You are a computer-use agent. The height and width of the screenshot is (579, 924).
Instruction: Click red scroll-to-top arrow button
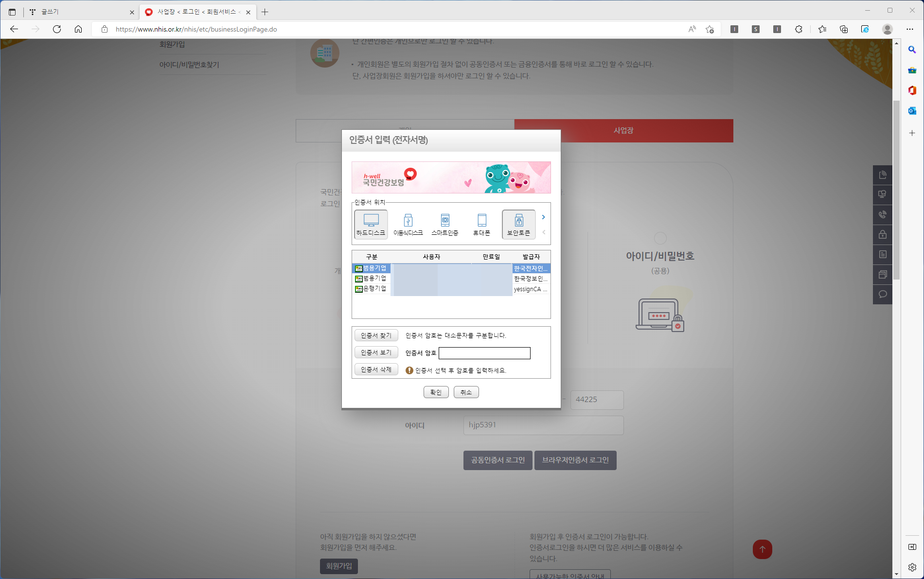point(763,549)
